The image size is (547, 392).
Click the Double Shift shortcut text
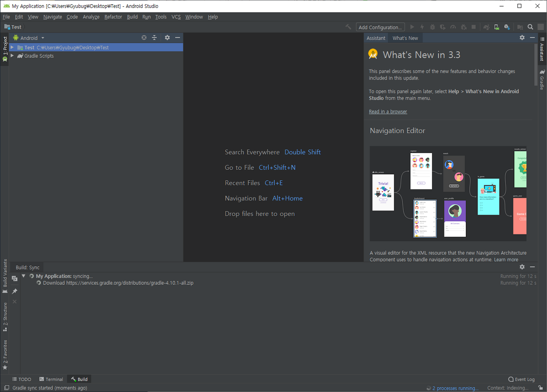(303, 152)
